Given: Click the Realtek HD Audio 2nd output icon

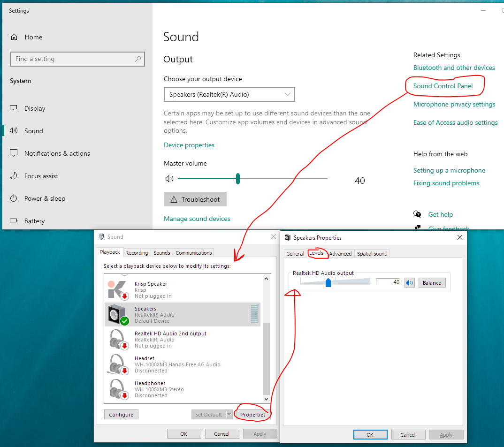Looking at the screenshot, I should click(118, 339).
